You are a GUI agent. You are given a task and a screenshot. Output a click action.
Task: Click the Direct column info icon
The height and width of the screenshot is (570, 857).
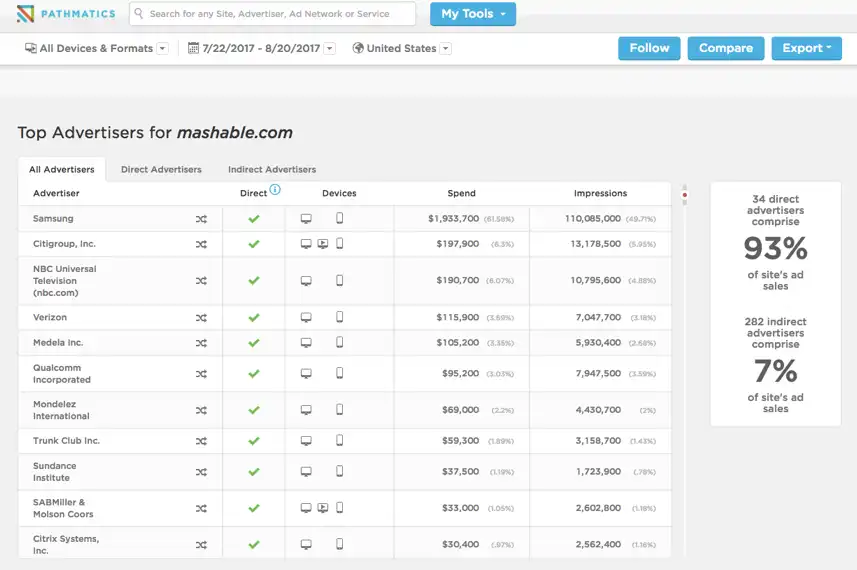tap(275, 190)
